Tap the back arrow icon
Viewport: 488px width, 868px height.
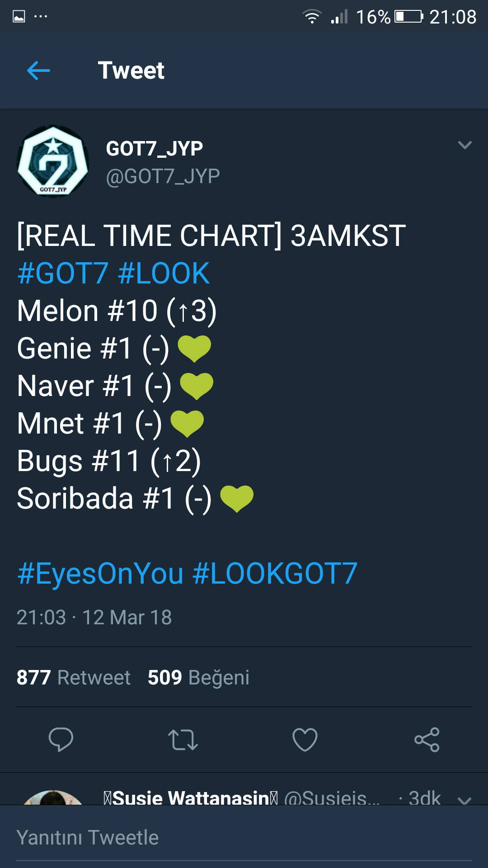pyautogui.click(x=38, y=71)
